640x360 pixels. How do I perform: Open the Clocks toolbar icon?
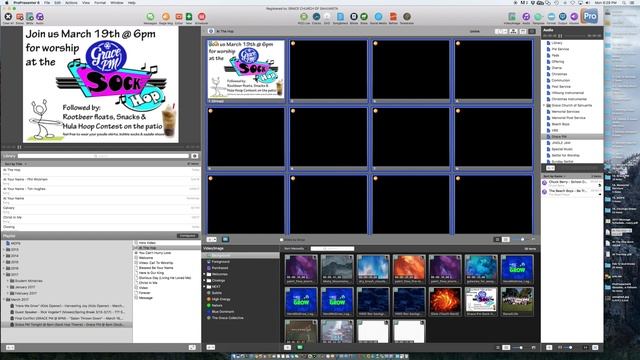click(x=316, y=17)
